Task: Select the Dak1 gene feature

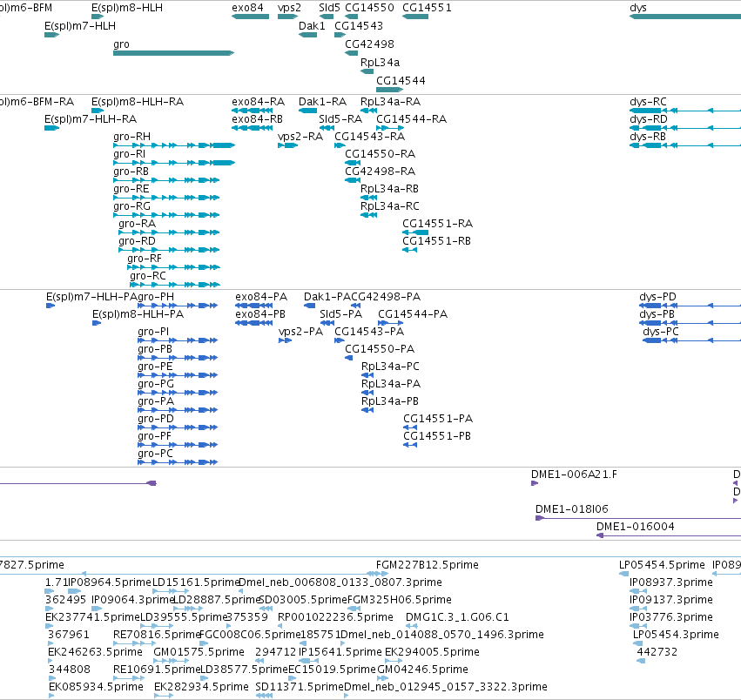Action: 307,35
